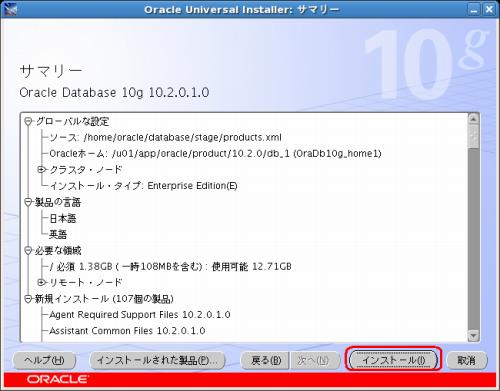This screenshot has width=500, height=391.
Task: Collapse the 新規インストール (107個の製品) node
Action: (x=28, y=299)
